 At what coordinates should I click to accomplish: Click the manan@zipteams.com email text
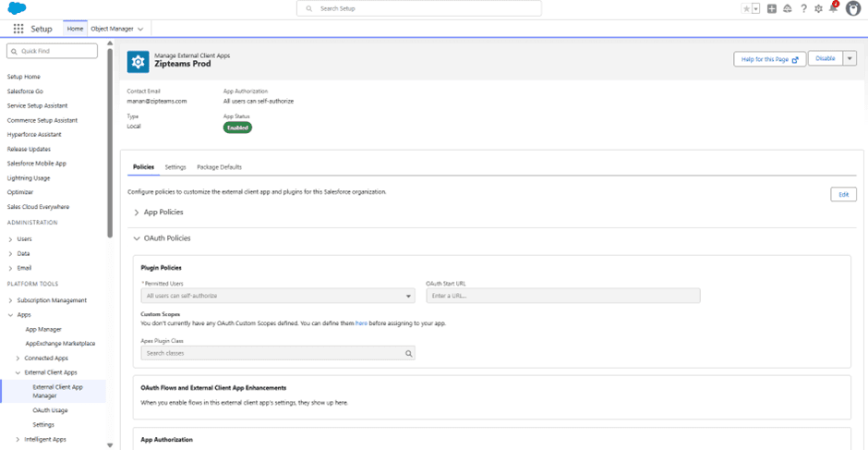[x=157, y=102]
